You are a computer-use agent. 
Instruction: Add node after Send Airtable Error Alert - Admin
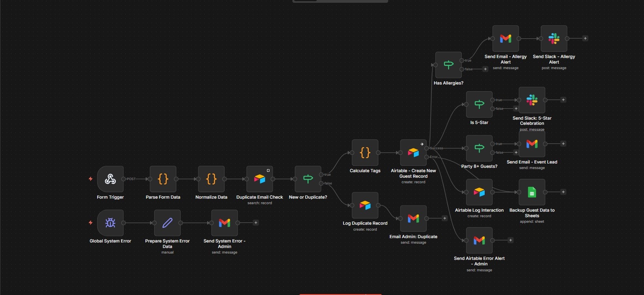pyautogui.click(x=510, y=240)
